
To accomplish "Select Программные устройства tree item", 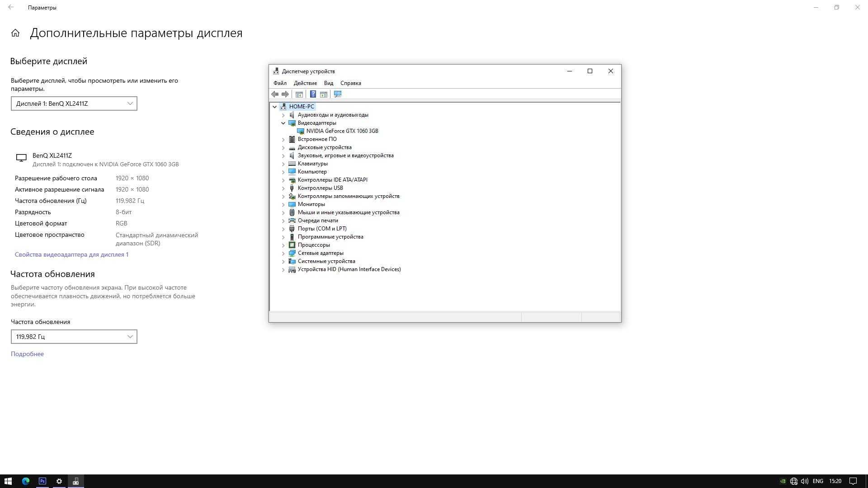I will (330, 237).
